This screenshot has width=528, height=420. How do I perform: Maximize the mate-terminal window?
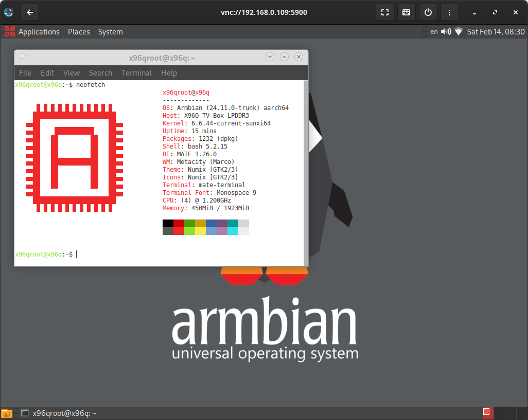[284, 57]
